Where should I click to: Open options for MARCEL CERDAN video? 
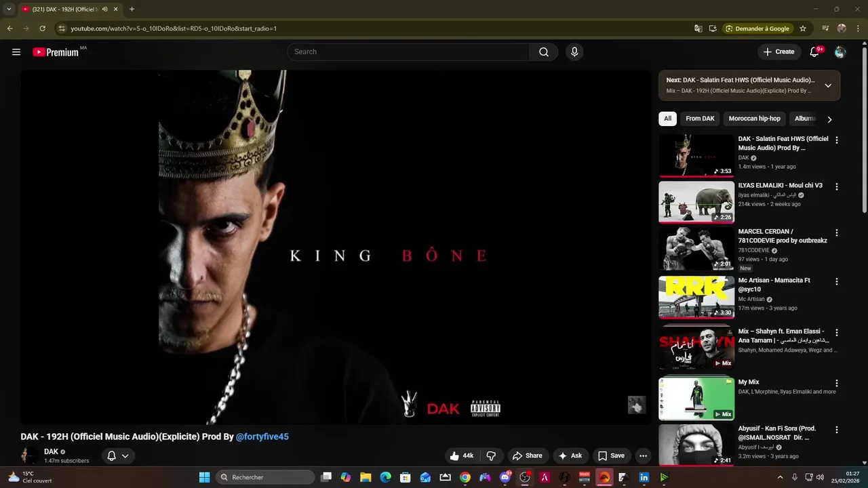[836, 232]
